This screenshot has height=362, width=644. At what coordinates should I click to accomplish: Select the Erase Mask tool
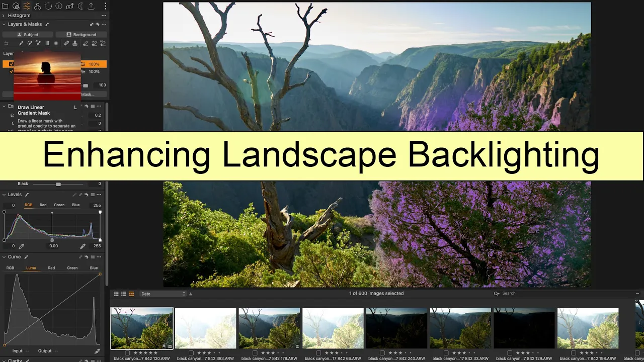[86, 43]
